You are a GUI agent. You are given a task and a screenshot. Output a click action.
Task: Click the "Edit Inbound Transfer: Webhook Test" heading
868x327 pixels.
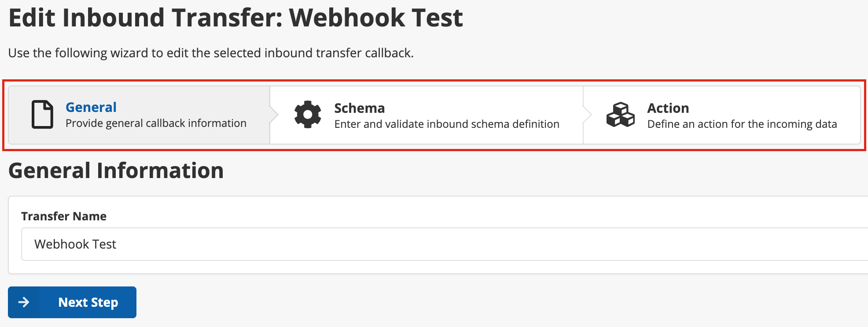point(235,18)
